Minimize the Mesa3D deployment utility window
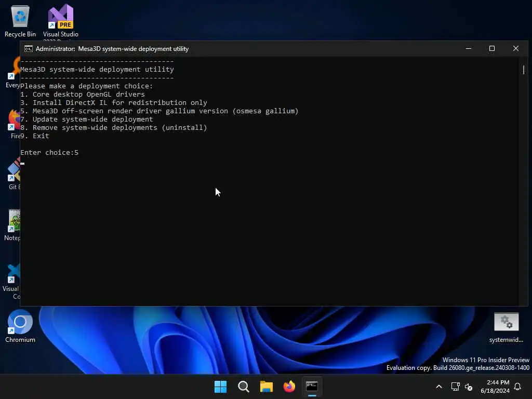The height and width of the screenshot is (399, 532). [469, 48]
